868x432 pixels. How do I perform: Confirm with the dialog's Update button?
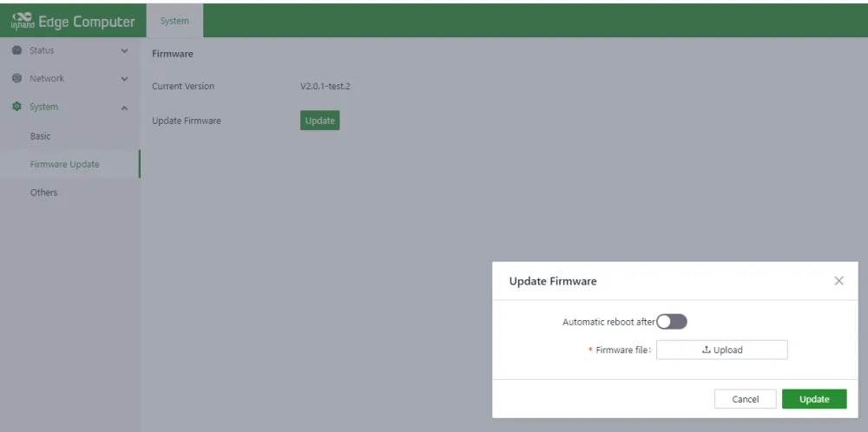point(814,399)
